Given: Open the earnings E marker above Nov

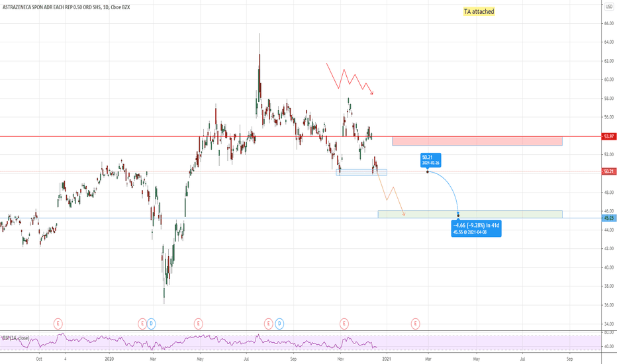Looking at the screenshot, I should (344, 324).
